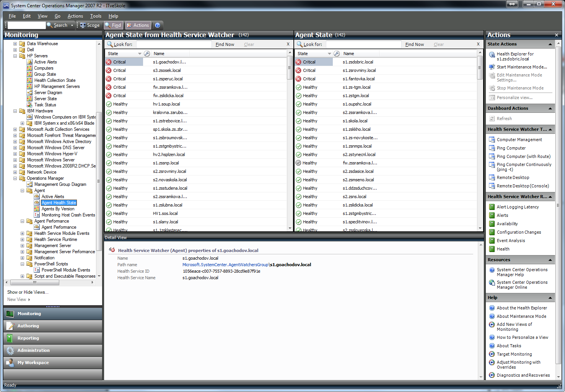Open the Edit menu
This screenshot has width=565, height=392.
click(x=27, y=16)
